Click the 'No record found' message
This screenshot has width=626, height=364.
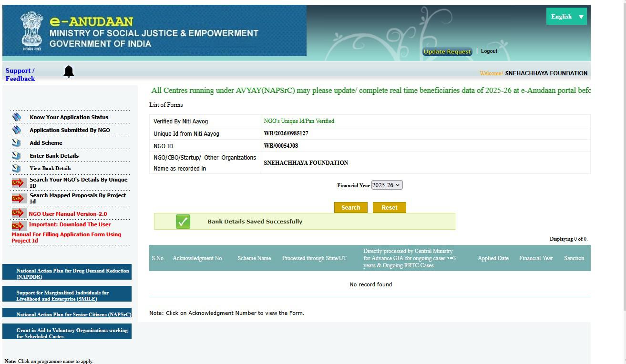370,284
